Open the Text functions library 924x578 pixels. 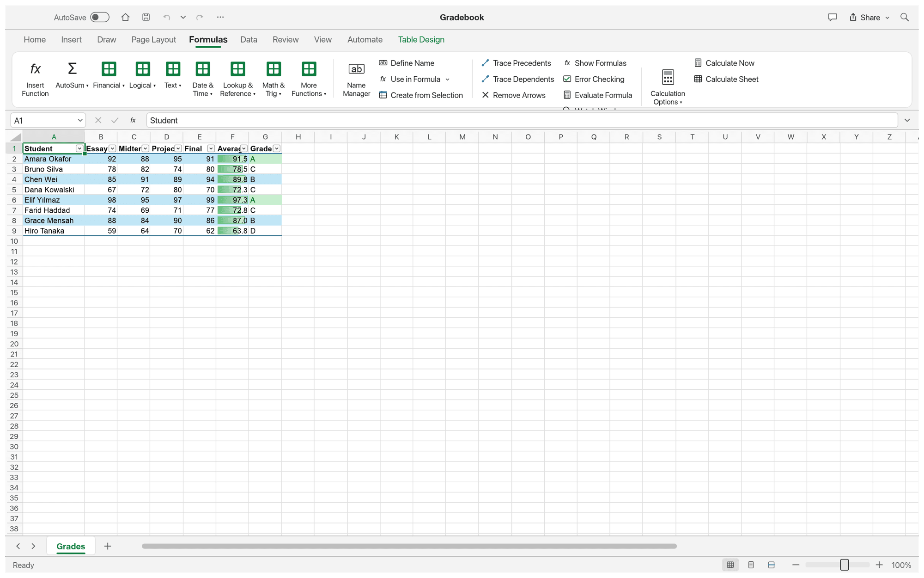(173, 75)
